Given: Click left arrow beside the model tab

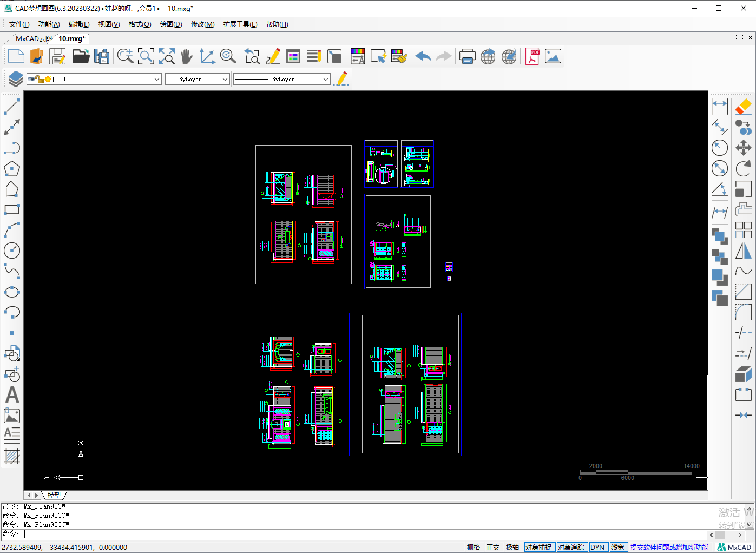Looking at the screenshot, I should (x=29, y=495).
